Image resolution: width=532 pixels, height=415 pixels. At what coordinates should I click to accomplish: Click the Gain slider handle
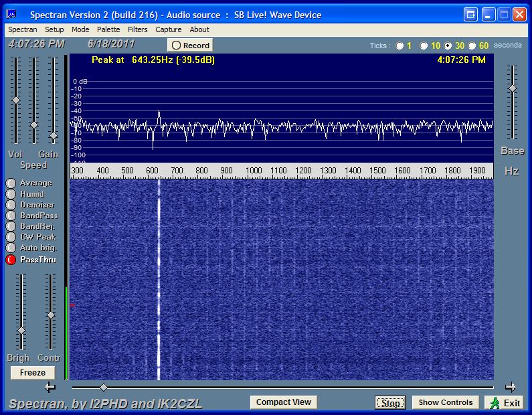click(54, 136)
